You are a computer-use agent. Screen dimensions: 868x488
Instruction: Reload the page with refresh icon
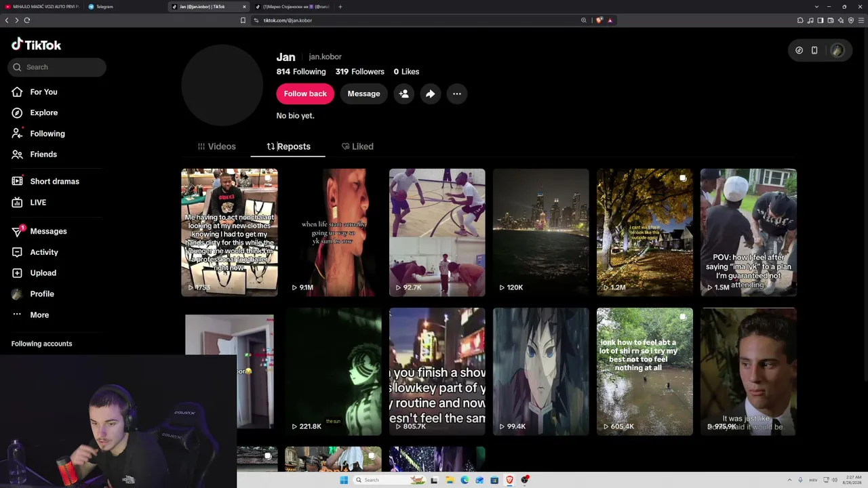(x=27, y=20)
